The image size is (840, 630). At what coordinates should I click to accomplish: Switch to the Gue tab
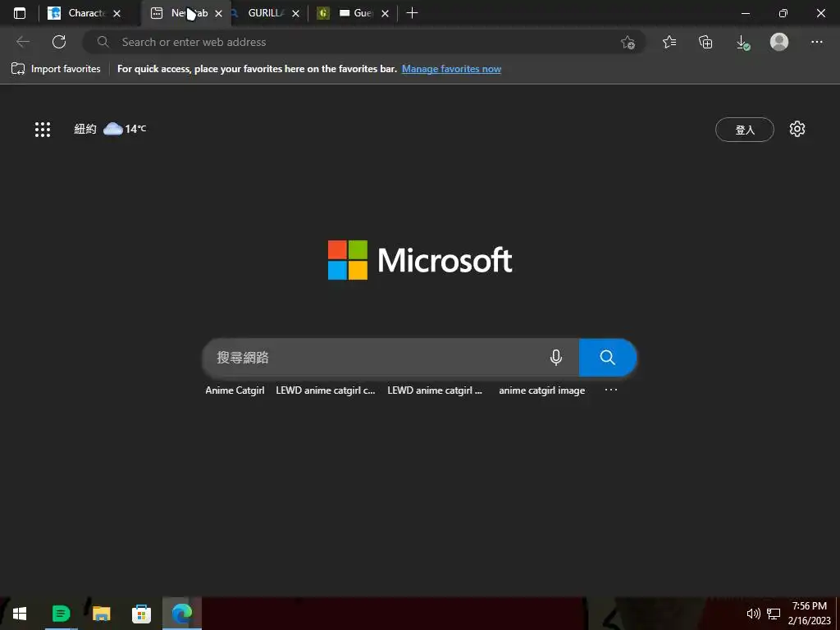pos(353,13)
